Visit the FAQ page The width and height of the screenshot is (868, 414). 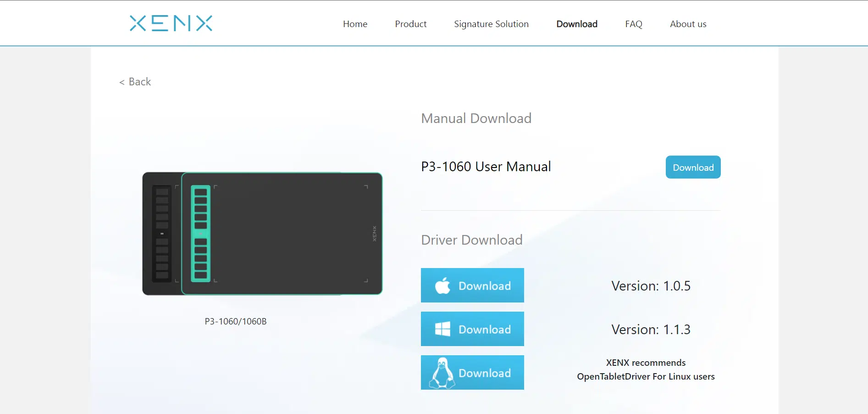[634, 24]
